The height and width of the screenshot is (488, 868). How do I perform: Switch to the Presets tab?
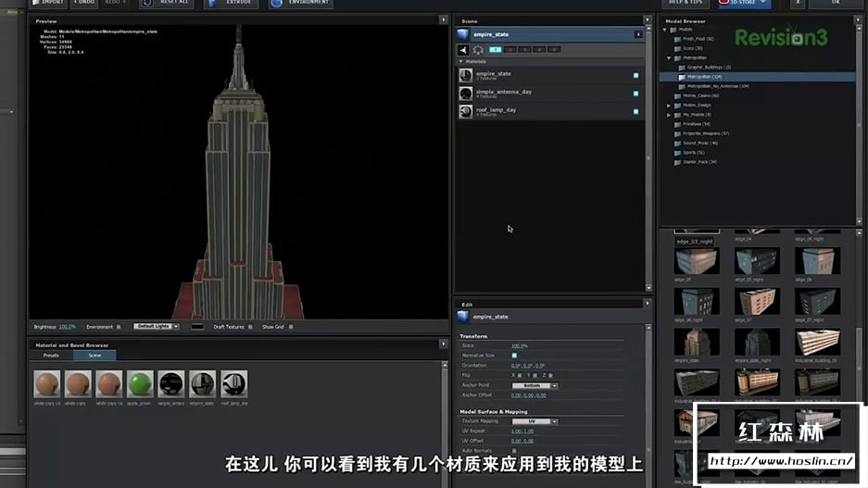click(x=51, y=356)
